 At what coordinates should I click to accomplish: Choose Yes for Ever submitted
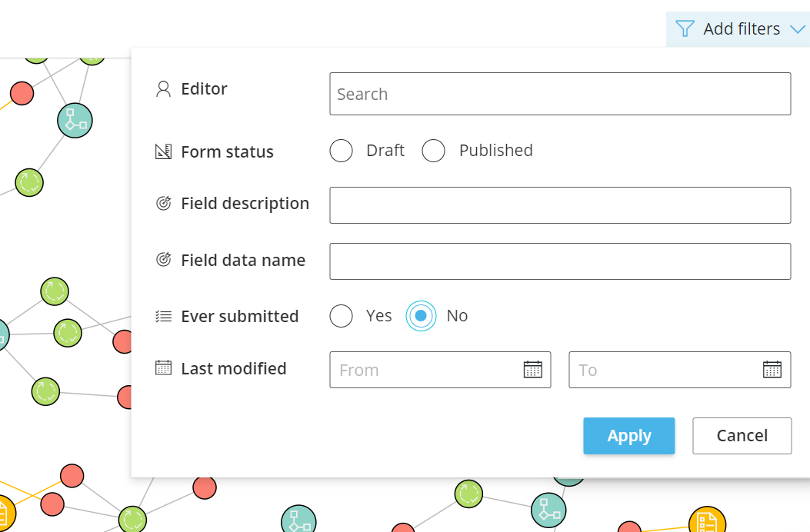pos(342,316)
